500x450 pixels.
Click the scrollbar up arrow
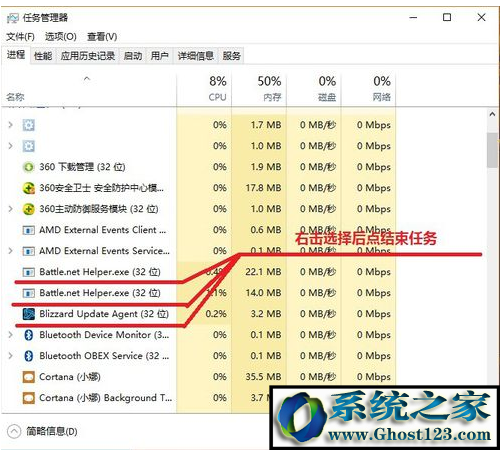pyautogui.click(x=492, y=114)
